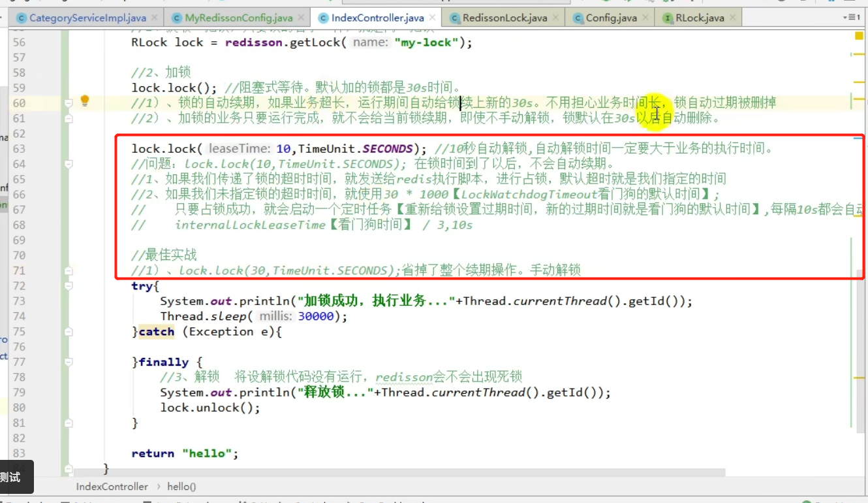The height and width of the screenshot is (503, 868).
Task: Switch to the MyRedissonConfig.java tab
Action: click(238, 18)
